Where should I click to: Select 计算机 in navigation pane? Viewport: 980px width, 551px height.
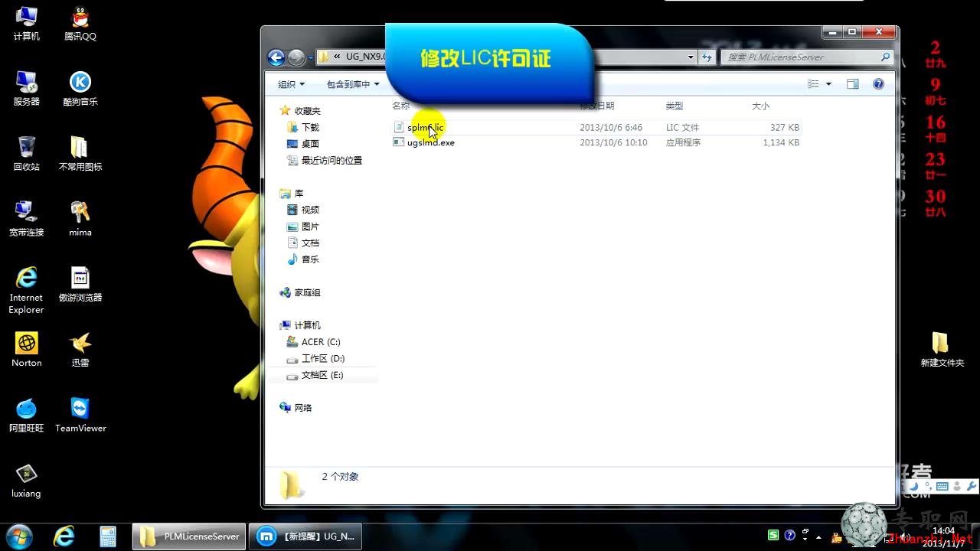(x=307, y=325)
